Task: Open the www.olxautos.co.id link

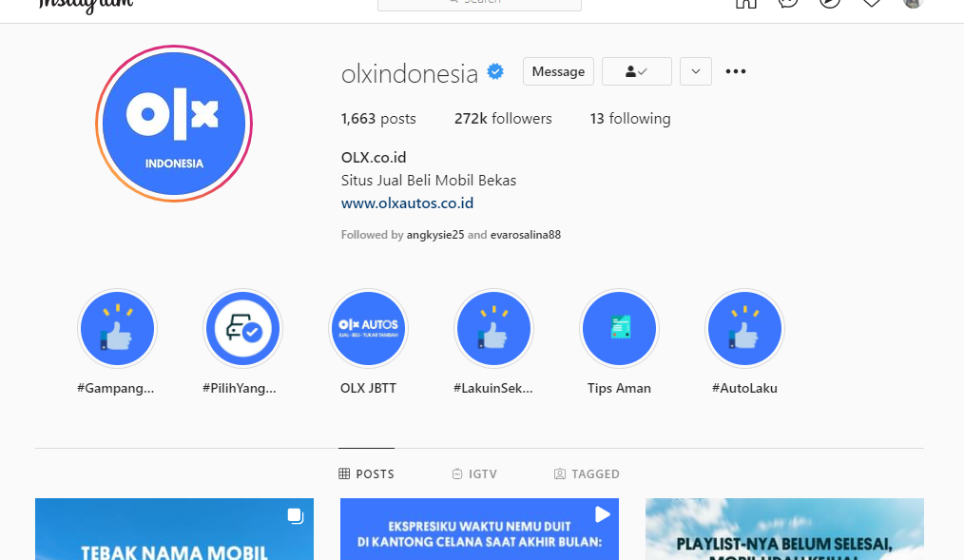Action: 407,203
